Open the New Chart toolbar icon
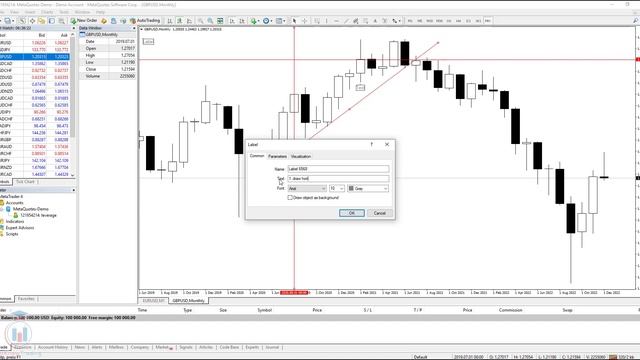The image size is (640, 360). [7, 20]
